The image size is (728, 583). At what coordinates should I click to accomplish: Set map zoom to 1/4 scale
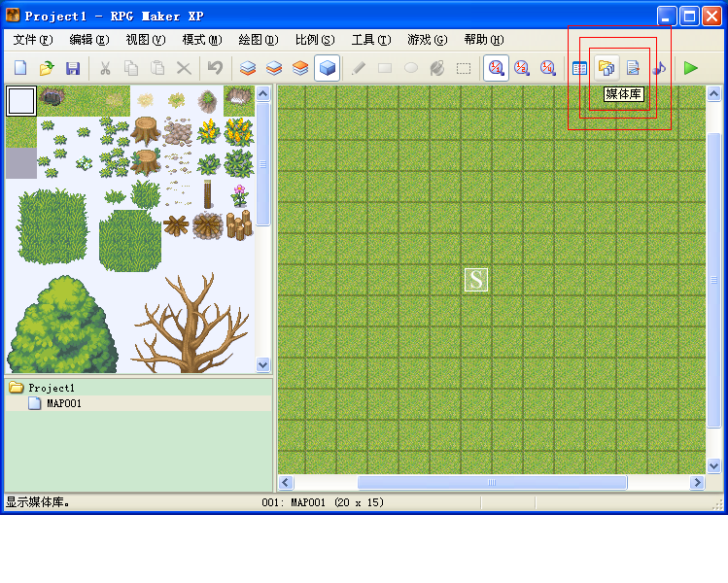[548, 68]
